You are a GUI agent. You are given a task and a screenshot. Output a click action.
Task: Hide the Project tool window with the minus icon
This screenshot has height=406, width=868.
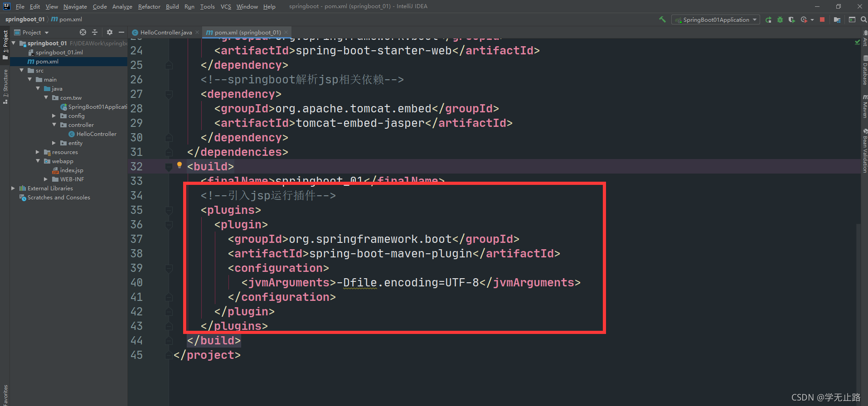point(121,32)
